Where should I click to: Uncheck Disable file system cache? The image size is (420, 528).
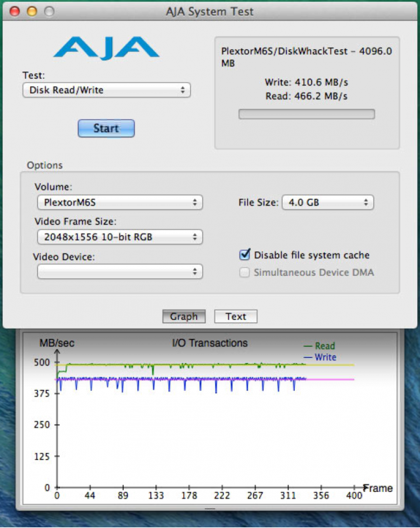tap(245, 255)
